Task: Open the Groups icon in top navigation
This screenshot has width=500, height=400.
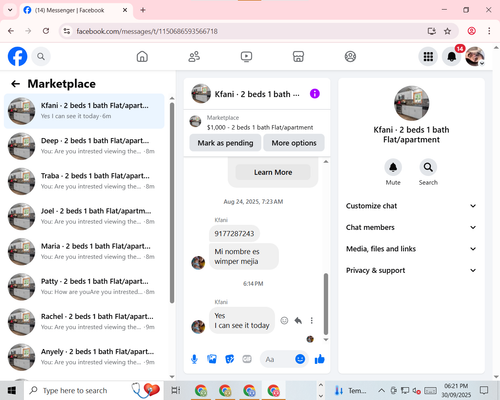Action: 350,56
